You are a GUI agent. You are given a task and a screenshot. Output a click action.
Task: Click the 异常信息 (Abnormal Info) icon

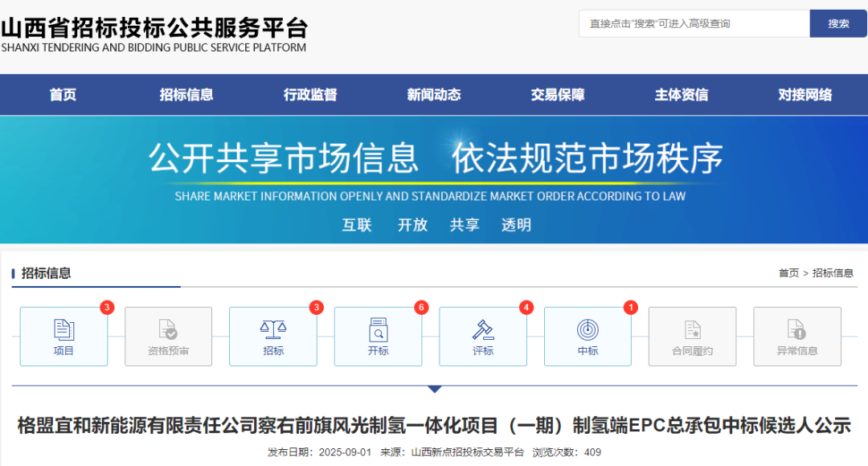[796, 336]
